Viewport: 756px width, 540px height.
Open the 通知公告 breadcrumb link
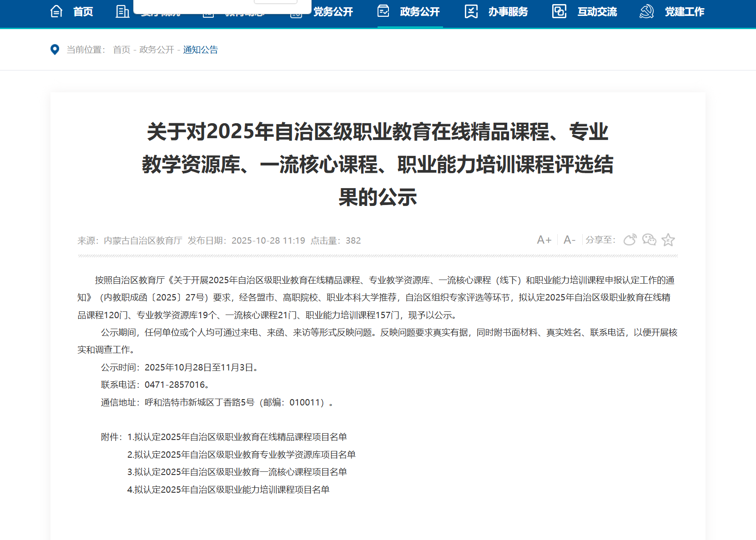click(x=200, y=50)
